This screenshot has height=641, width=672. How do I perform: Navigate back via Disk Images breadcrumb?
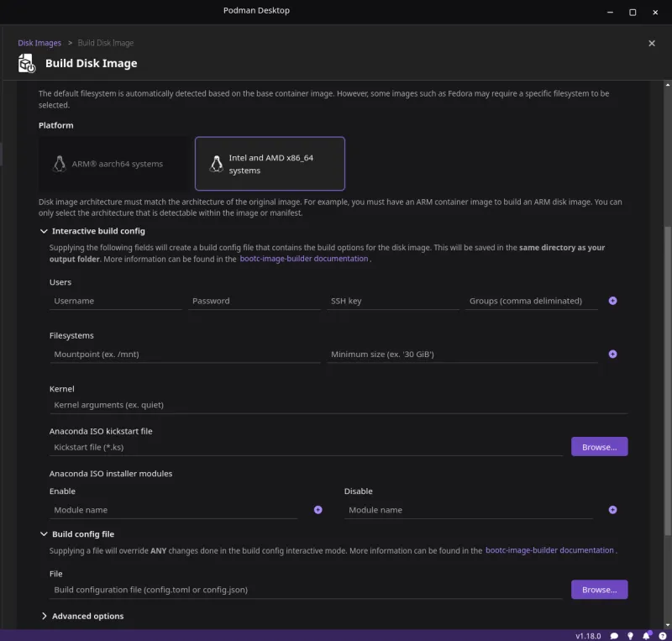click(x=39, y=42)
